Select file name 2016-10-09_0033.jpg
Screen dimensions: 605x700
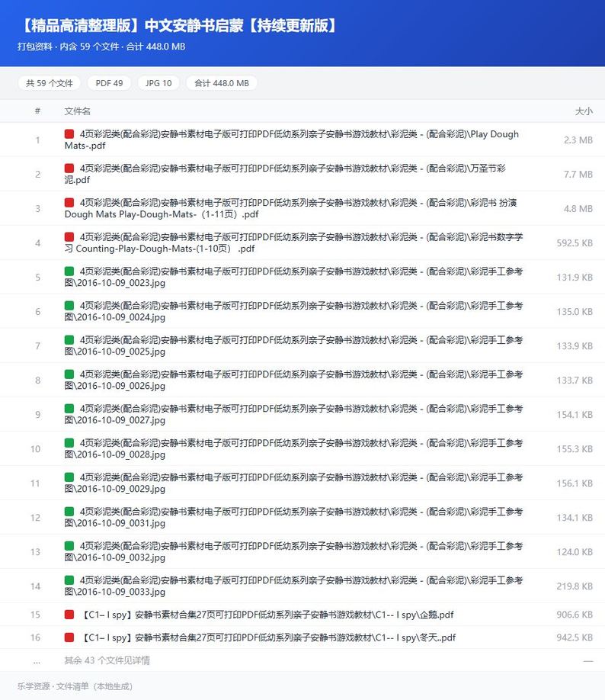293,586
